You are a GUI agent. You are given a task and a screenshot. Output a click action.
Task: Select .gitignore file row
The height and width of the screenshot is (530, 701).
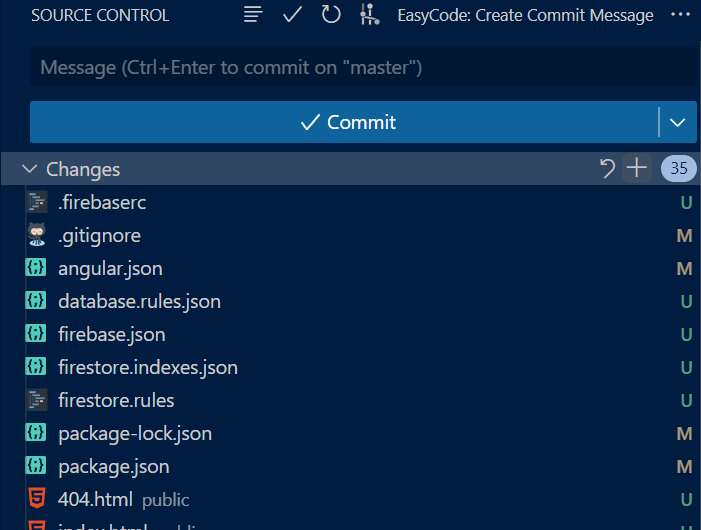coord(350,236)
